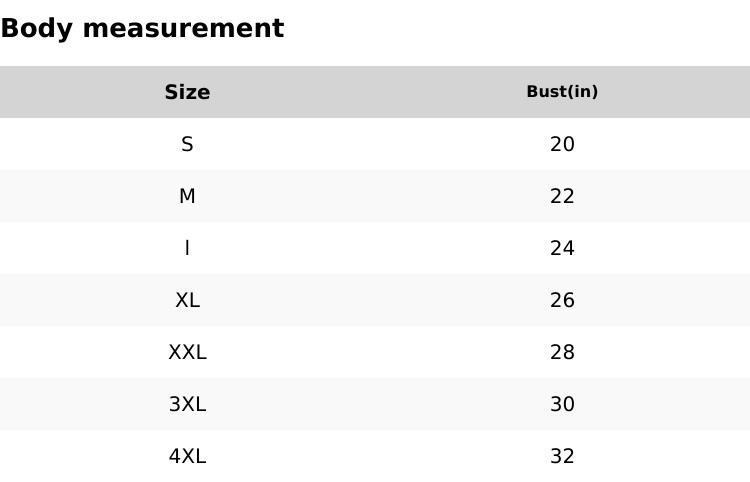Image resolution: width=750 pixels, height=482 pixels.
Task: Select the whole XXL table row
Action: [375, 352]
